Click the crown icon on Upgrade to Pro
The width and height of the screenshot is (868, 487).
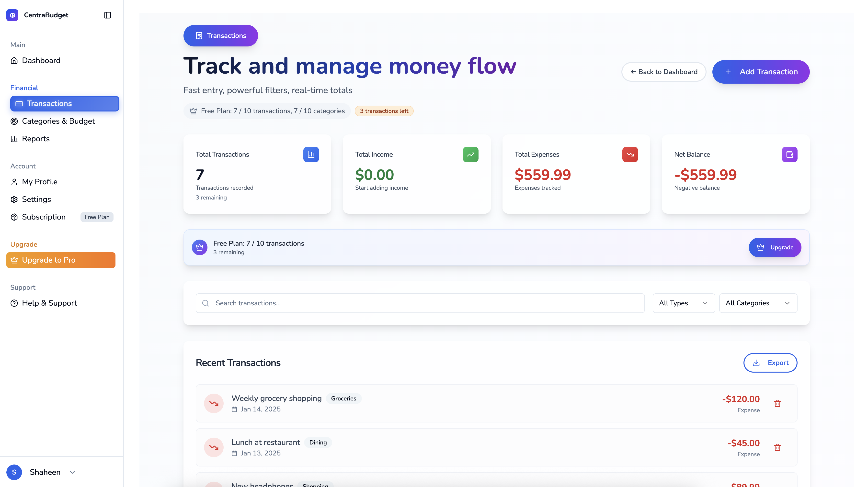14,260
